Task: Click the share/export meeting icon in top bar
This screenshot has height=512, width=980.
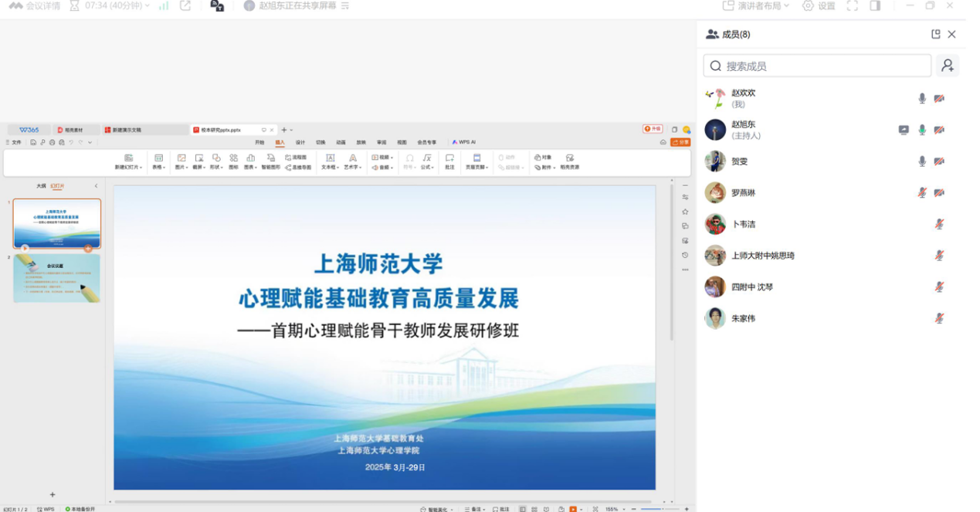Action: tap(185, 5)
